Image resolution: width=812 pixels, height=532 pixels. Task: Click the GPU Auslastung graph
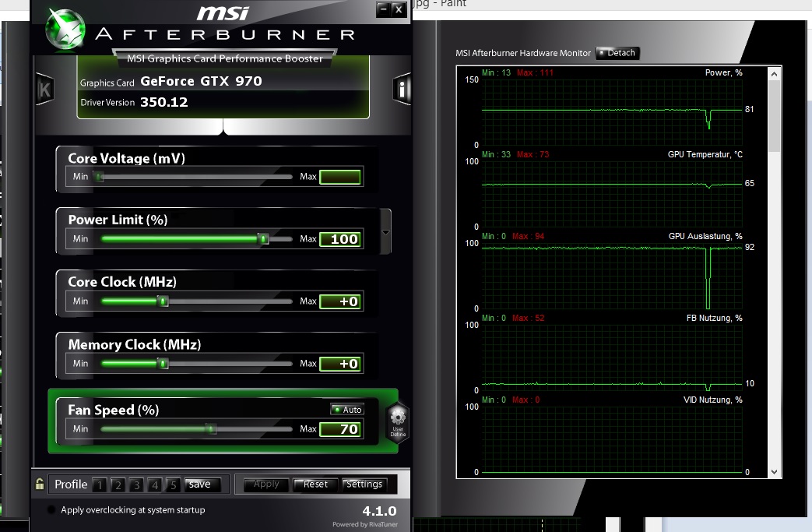point(612,276)
